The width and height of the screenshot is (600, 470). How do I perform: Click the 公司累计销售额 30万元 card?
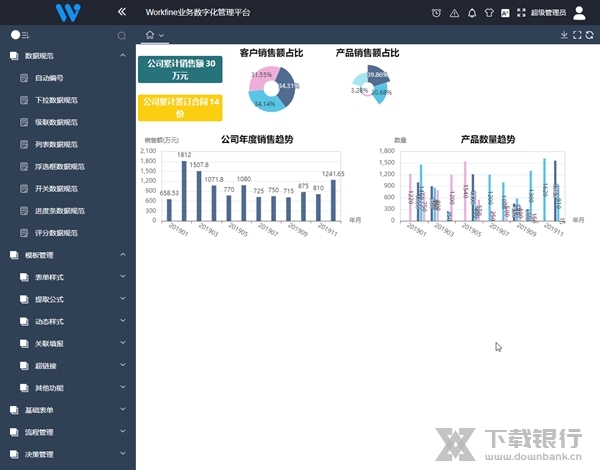(x=180, y=69)
